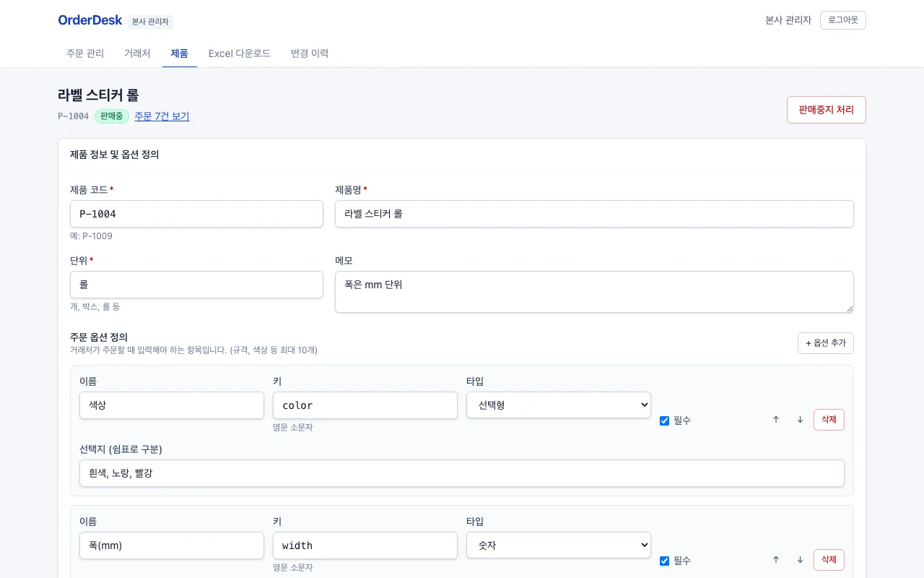Click the 판매중 status badge
The width and height of the screenshot is (924, 578).
(x=112, y=116)
